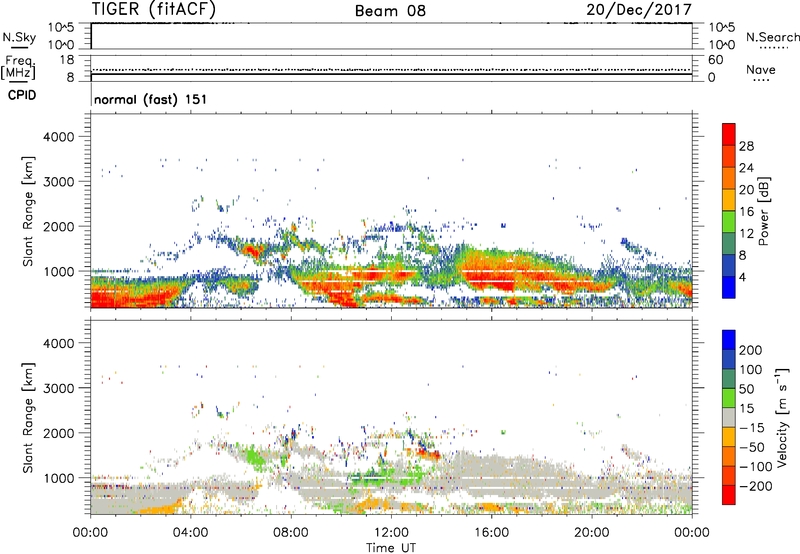This screenshot has height=554, width=800.
Task: Click the "Freq. [MHz]" axis label
Action: 18,67
